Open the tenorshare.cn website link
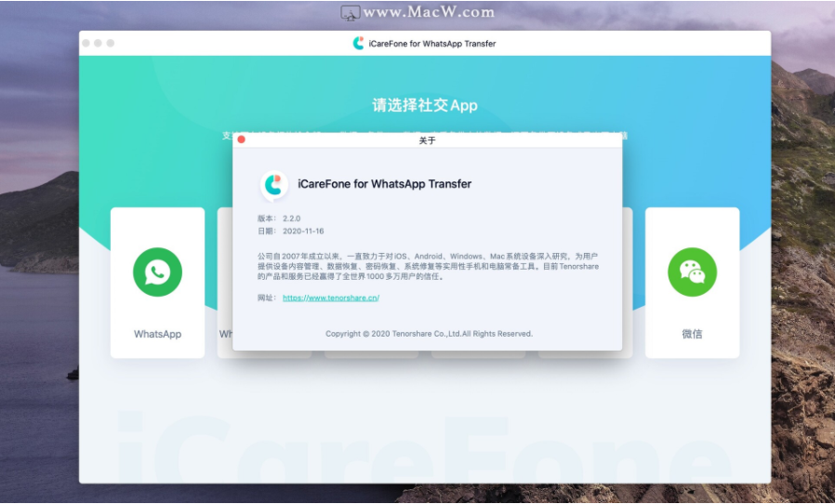 pyautogui.click(x=331, y=298)
